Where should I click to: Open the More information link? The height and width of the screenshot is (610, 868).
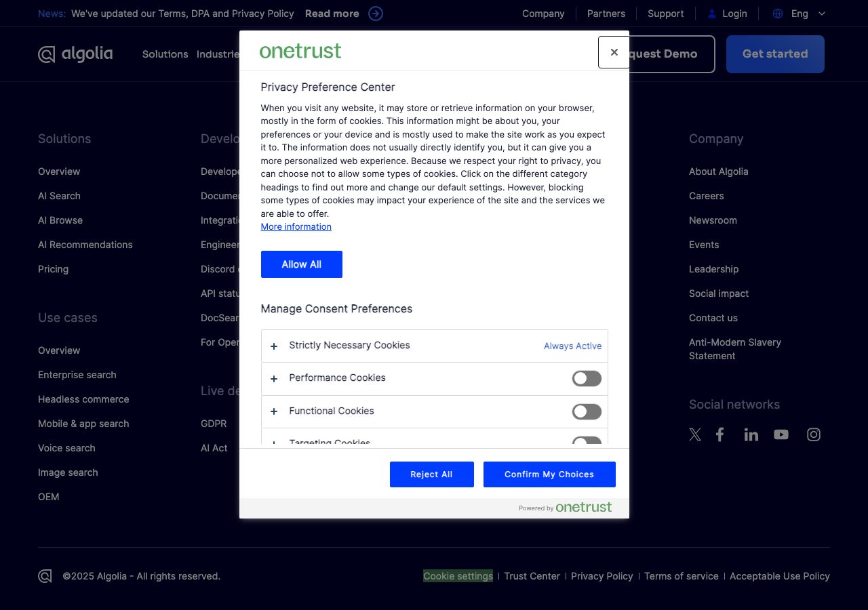[296, 226]
